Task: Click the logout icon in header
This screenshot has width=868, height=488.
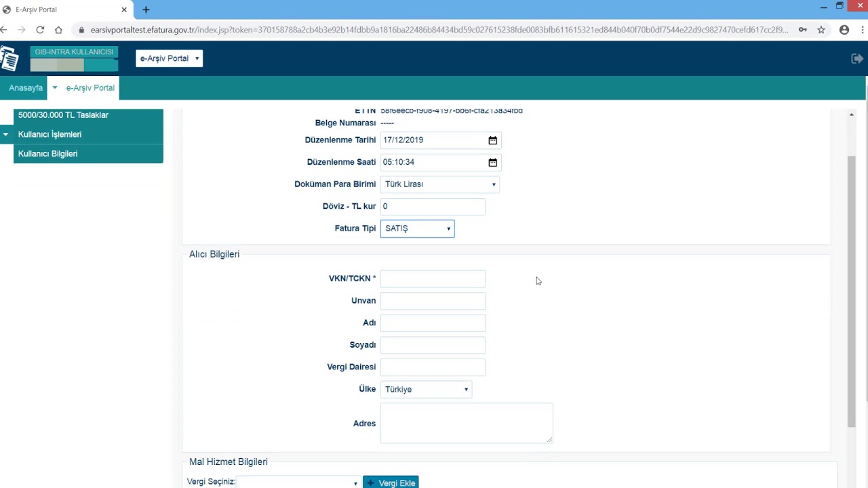Action: (856, 59)
